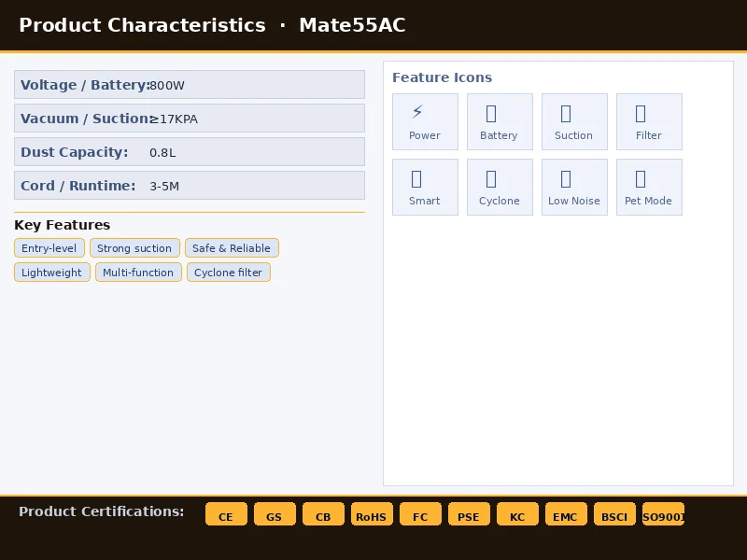
Task: Click the BSCI certification badge
Action: pos(615,514)
